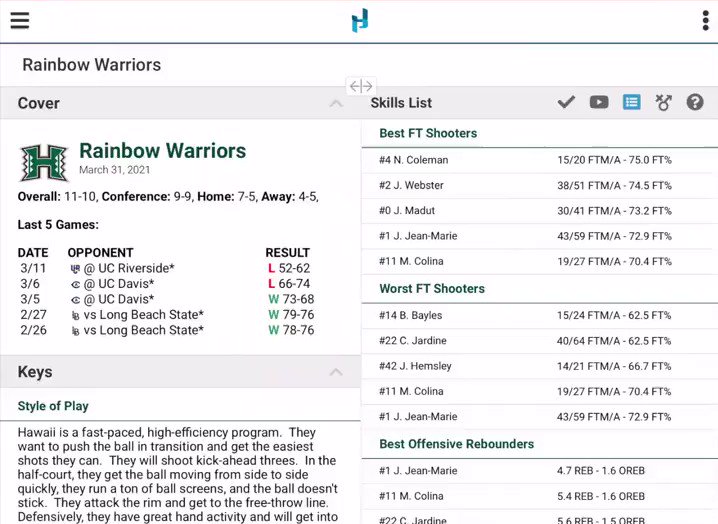Open the help question mark icon
The width and height of the screenshot is (718, 524).
coord(695,102)
